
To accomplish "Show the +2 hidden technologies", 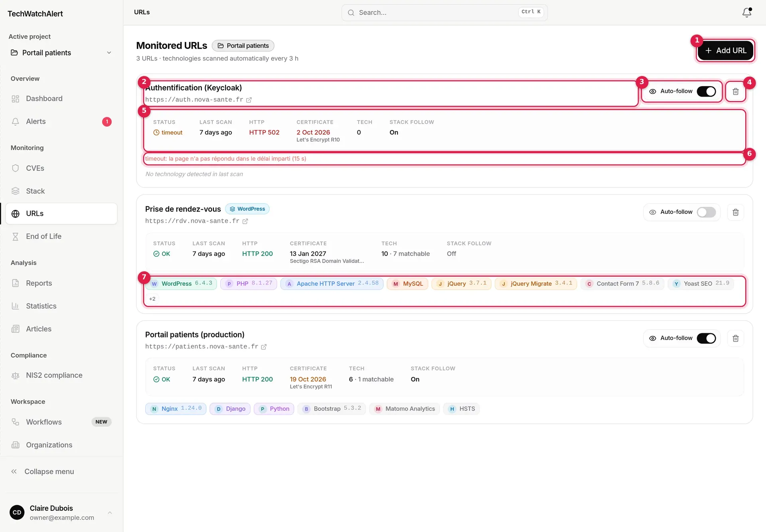I will click(x=152, y=299).
